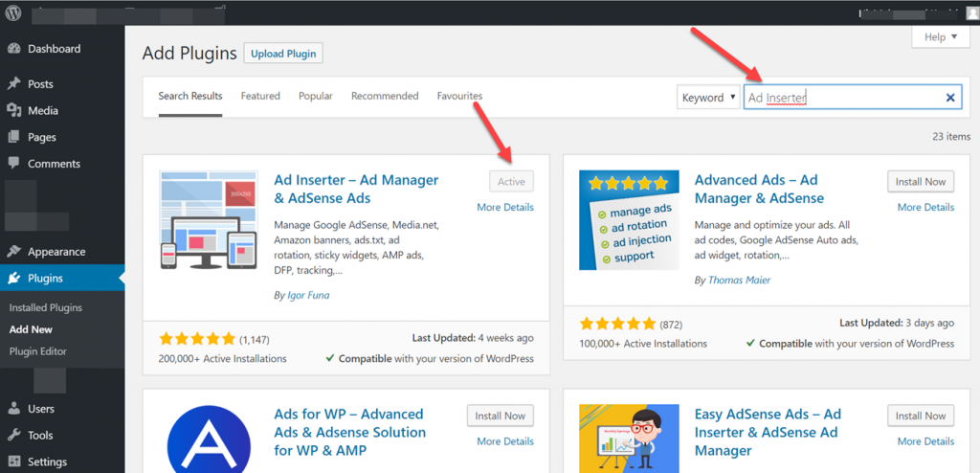Open Plugin Editor submenu item
Viewport: 980px width, 473px height.
coord(38,351)
